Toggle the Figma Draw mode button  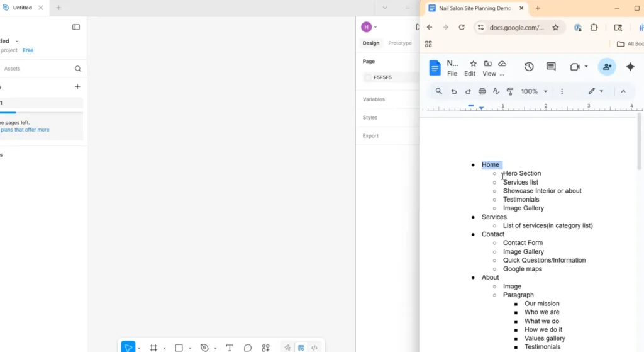pos(287,348)
